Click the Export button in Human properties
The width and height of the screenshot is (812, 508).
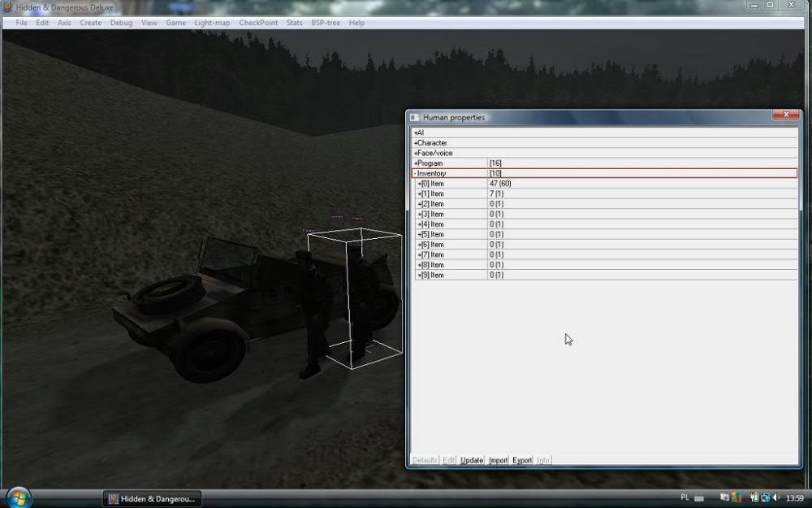pyautogui.click(x=522, y=460)
